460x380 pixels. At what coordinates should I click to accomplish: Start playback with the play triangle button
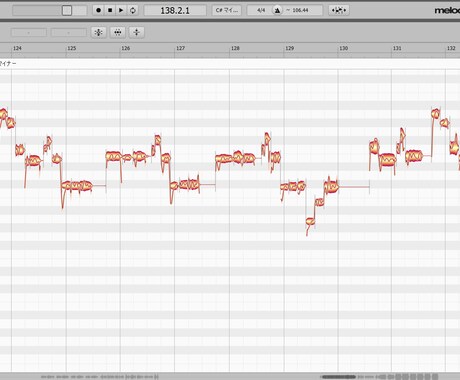(121, 10)
